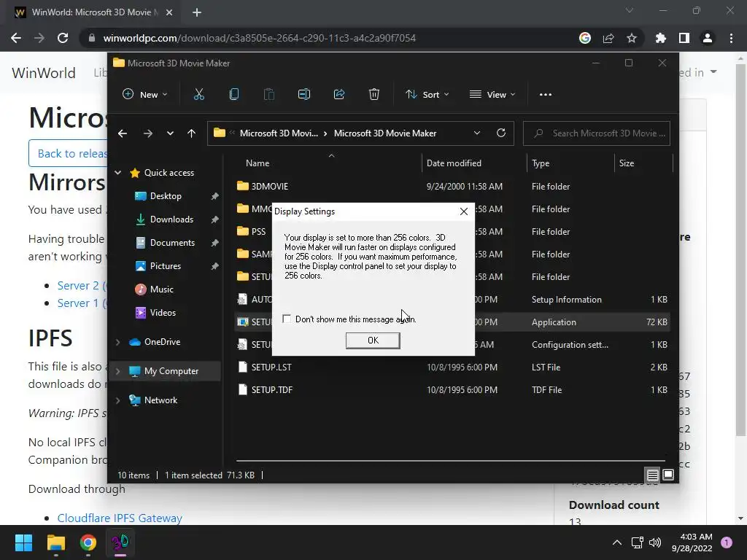Sort by Size column header

(x=627, y=163)
